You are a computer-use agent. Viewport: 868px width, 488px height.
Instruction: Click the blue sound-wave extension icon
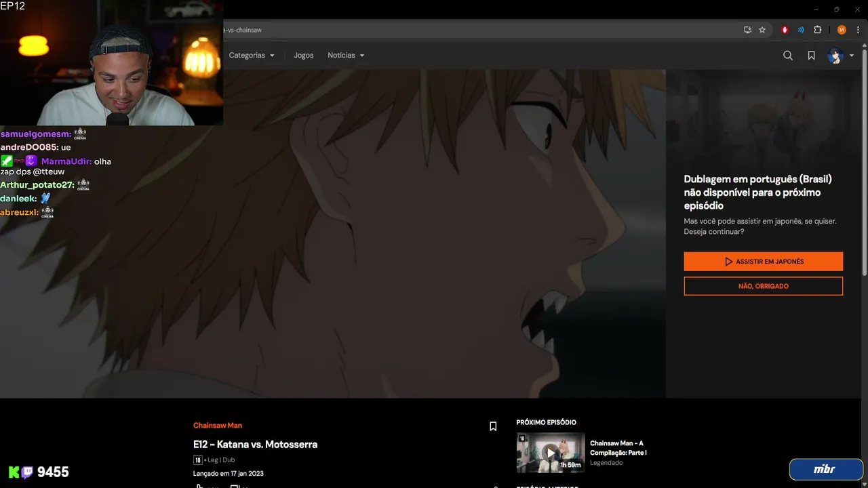click(x=801, y=30)
